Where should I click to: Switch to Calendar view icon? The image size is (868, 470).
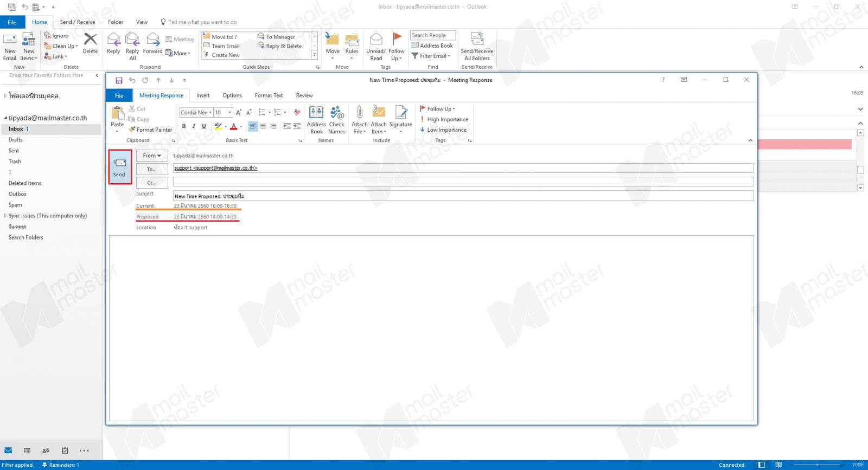27,450
